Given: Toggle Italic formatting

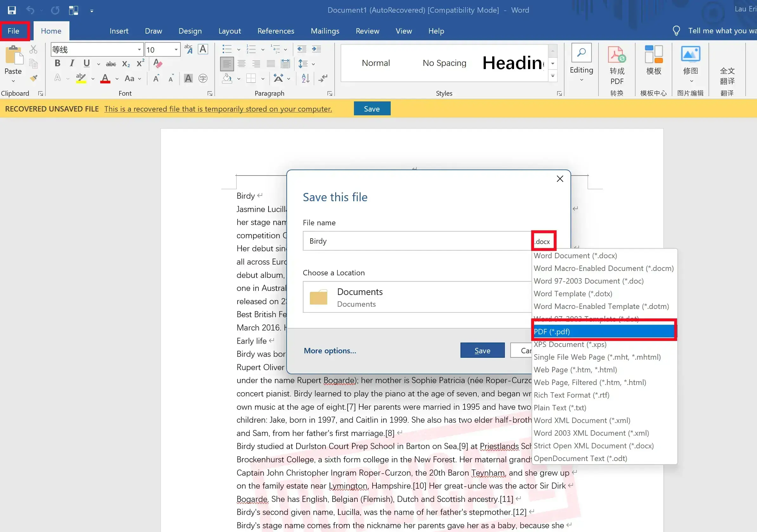Looking at the screenshot, I should pos(72,63).
